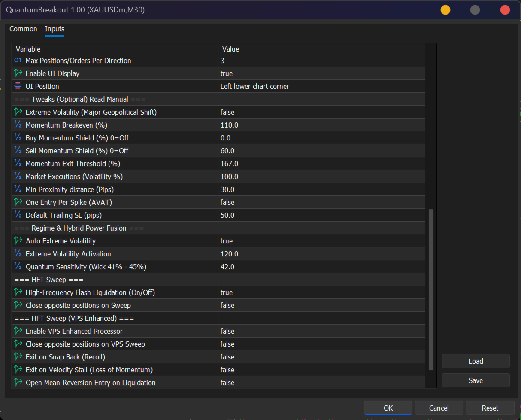This screenshot has width=521, height=420.
Task: Edit the Buy Momentum Shield value 0.0
Action: (x=321, y=138)
